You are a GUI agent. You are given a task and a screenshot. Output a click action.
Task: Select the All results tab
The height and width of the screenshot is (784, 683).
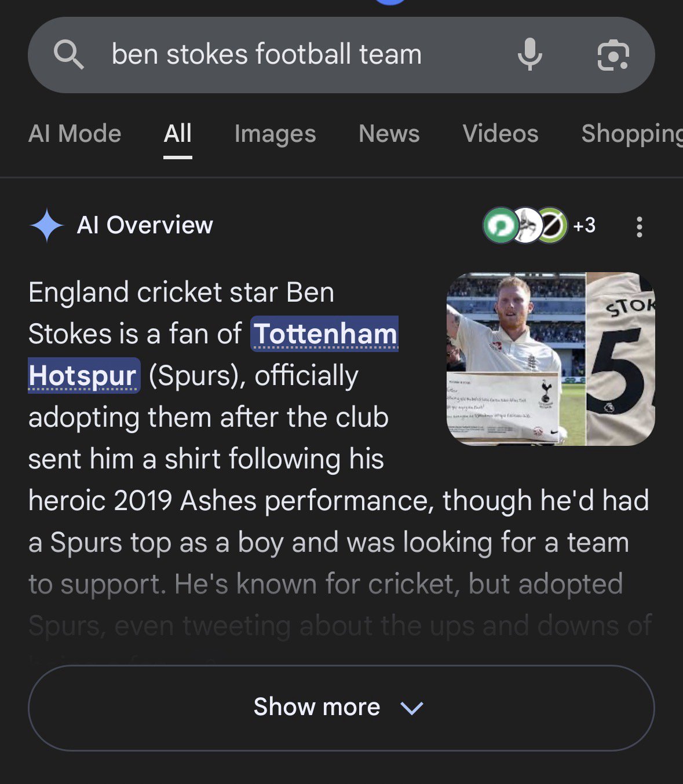click(x=177, y=134)
